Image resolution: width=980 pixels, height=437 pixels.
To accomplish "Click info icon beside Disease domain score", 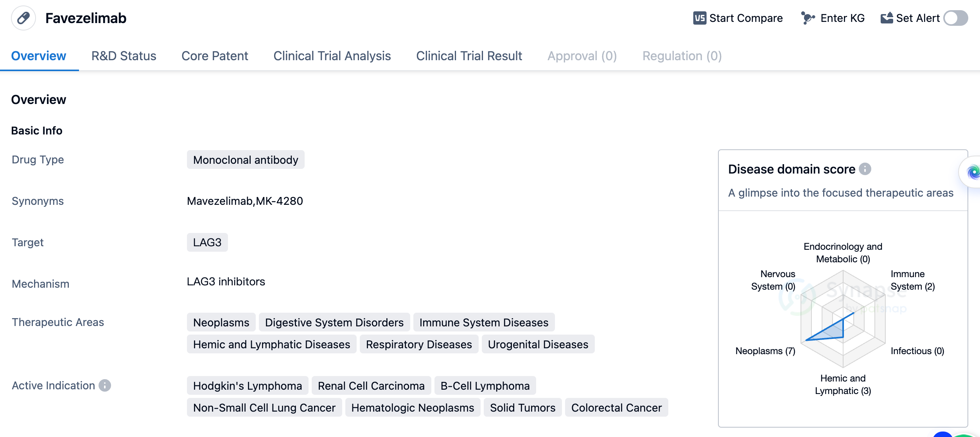I will (x=865, y=169).
